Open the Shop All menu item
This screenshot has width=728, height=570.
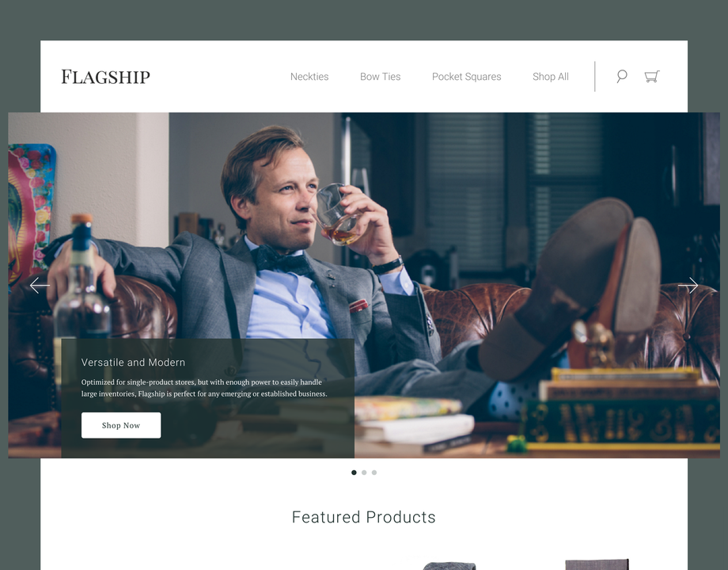551,77
